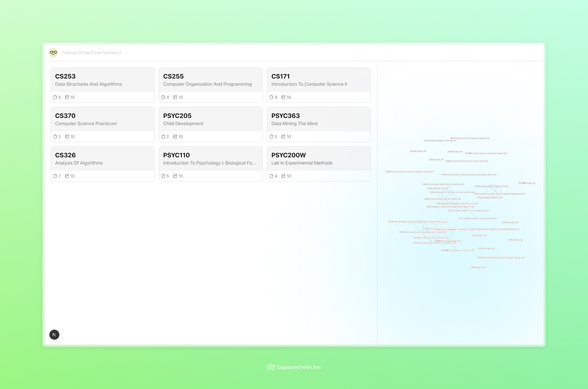
Task: Select the PSYC110/syllabus.pdf graph node
Action: tap(418, 151)
